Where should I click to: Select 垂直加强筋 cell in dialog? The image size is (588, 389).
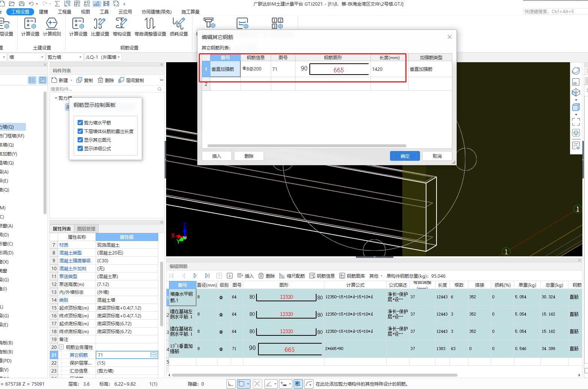tap(225, 69)
